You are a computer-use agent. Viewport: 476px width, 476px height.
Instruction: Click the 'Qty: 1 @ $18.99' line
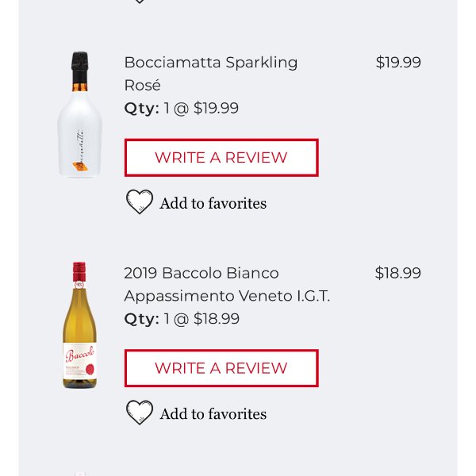click(182, 319)
